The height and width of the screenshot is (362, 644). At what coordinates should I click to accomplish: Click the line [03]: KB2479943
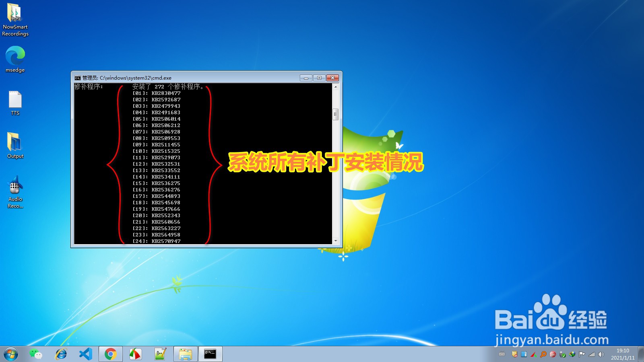157,106
